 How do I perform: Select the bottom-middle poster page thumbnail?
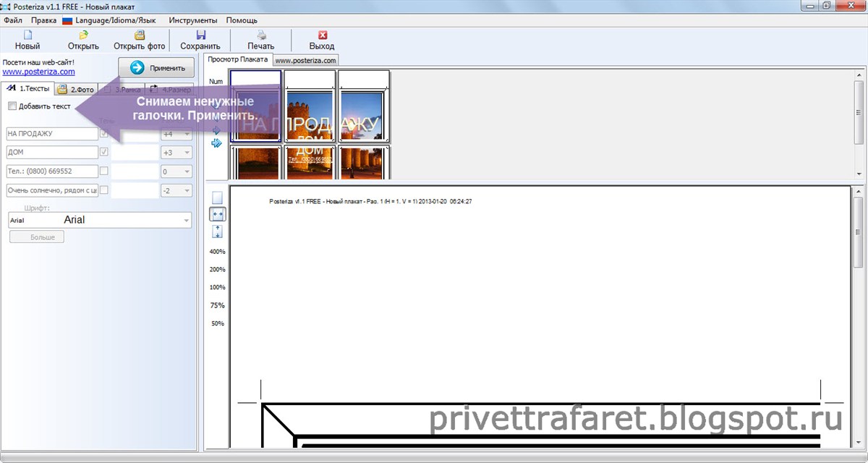[x=310, y=162]
